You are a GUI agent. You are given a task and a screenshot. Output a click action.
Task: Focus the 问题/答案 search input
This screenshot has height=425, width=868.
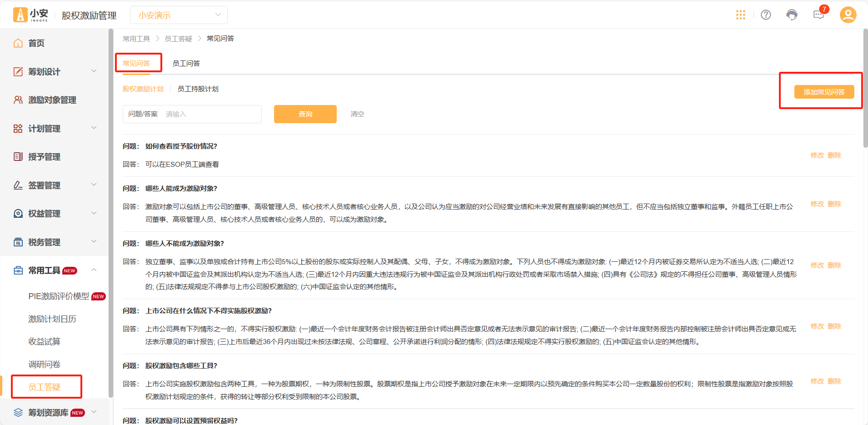(192, 114)
